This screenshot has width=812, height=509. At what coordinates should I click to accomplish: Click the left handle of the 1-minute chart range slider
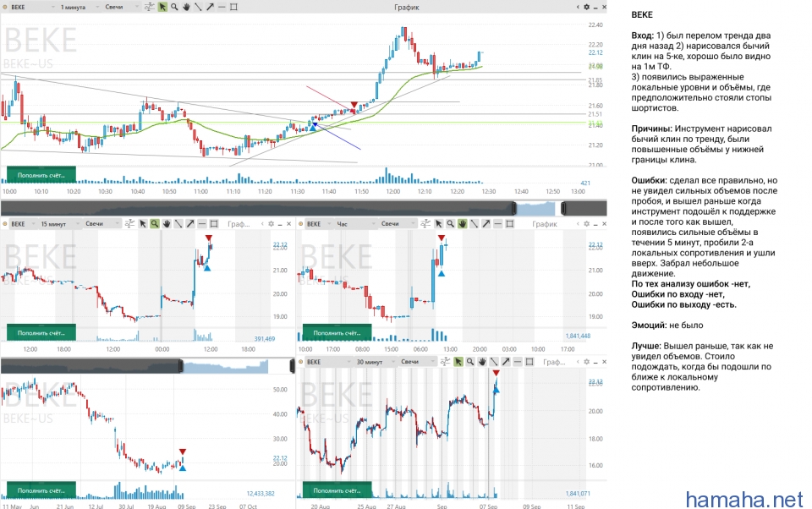click(x=514, y=208)
